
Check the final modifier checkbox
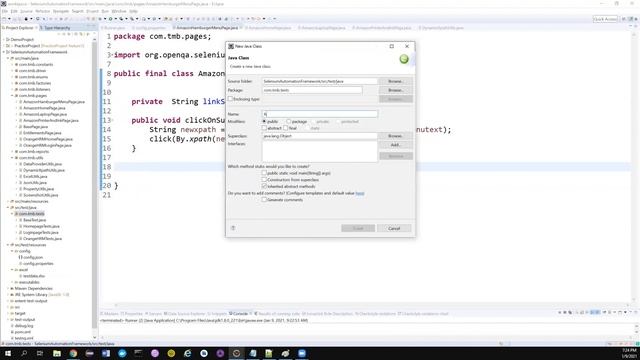pyautogui.click(x=286, y=128)
